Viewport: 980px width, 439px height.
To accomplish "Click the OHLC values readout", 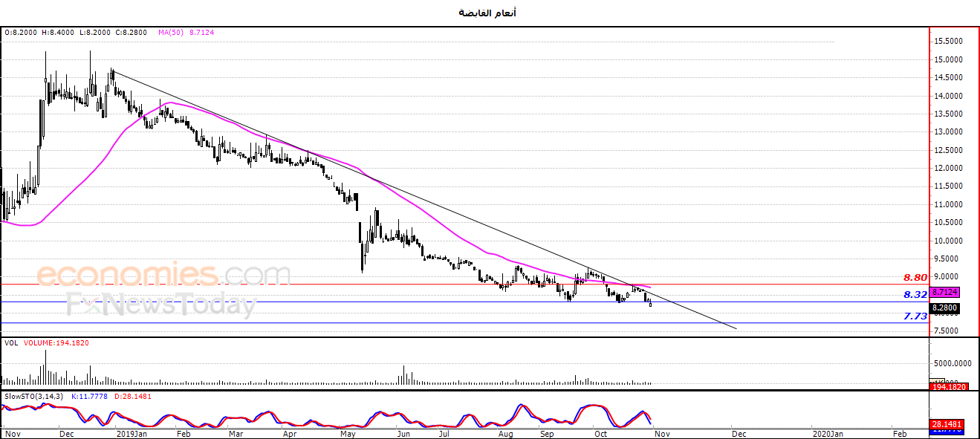I will click(76, 33).
